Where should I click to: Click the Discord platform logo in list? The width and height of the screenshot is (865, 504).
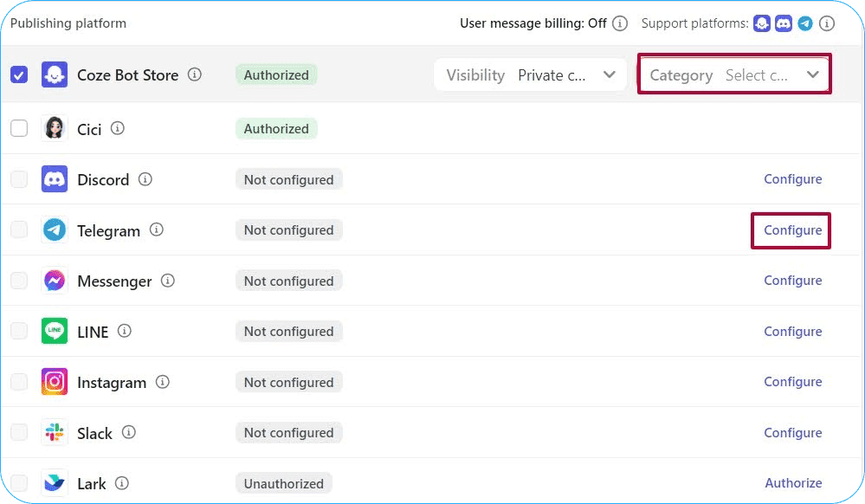click(x=54, y=179)
